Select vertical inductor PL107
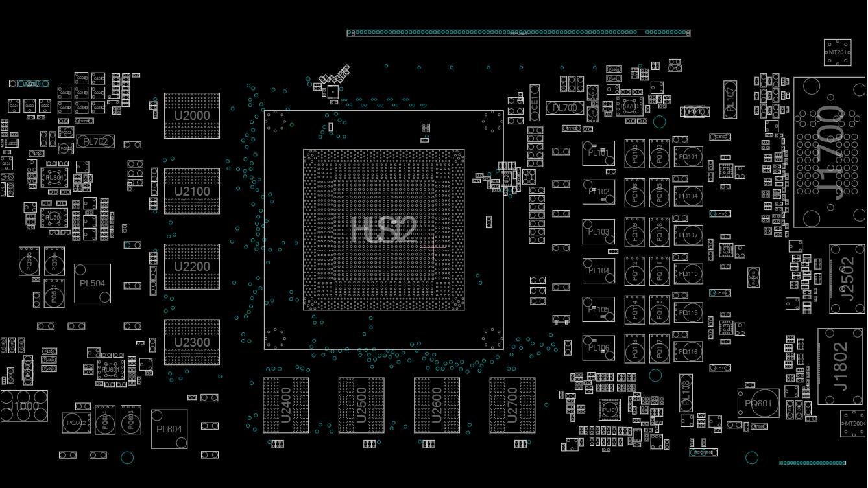Image resolution: width=868 pixels, height=488 pixels. (x=731, y=99)
